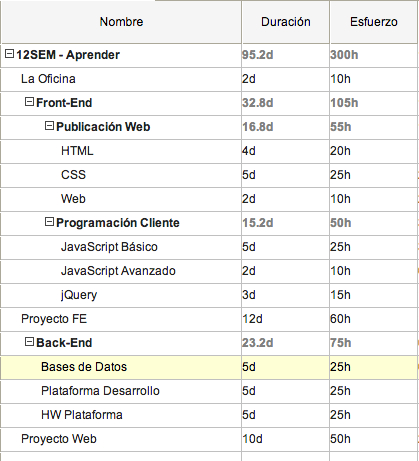Viewport: 419px width, 461px height.
Task: Click the Esfuerzo column header
Action: pyautogui.click(x=374, y=22)
